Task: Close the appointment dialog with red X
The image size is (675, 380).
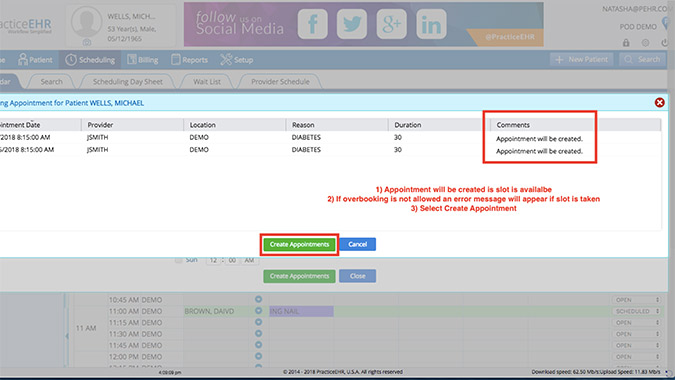Action: click(x=660, y=102)
